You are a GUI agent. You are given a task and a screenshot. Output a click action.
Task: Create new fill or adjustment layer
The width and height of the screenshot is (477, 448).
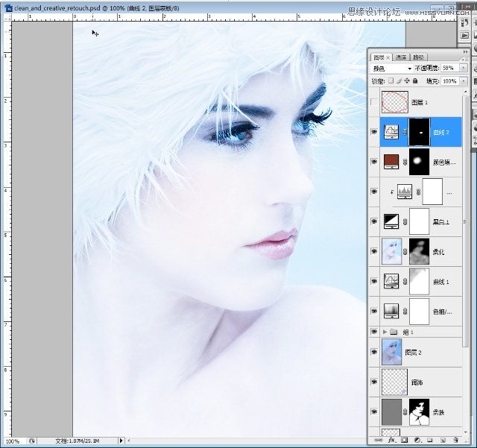click(417, 440)
